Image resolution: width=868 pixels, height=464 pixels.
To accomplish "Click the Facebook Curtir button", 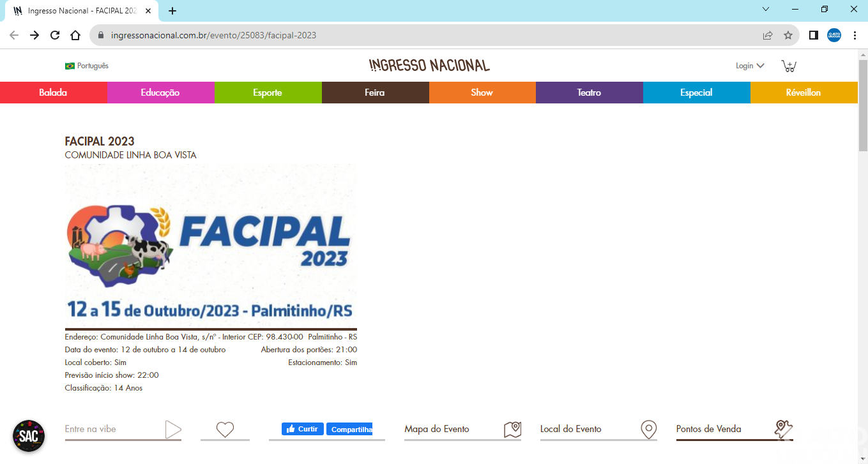I will (x=303, y=429).
